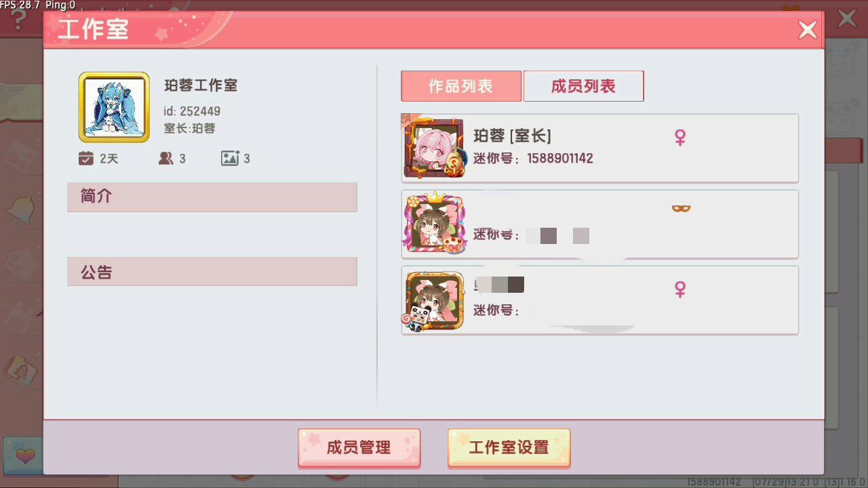Close the 工作室 dialog window
Viewport: 868px width, 488px height.
[807, 30]
